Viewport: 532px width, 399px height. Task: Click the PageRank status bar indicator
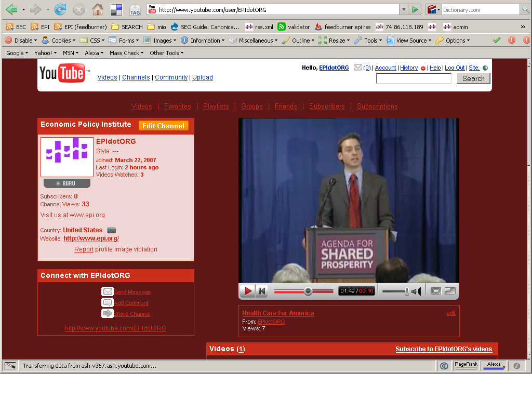pyautogui.click(x=466, y=365)
